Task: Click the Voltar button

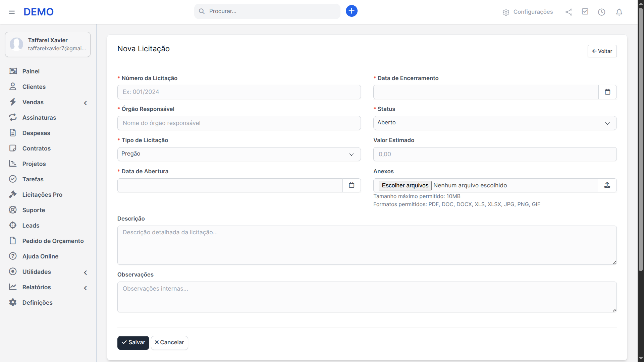Action: (x=602, y=51)
